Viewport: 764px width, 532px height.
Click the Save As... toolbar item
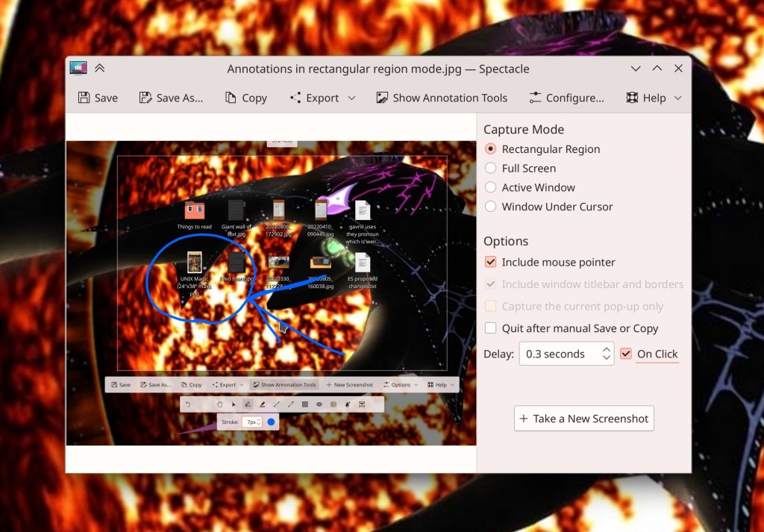[x=171, y=98]
